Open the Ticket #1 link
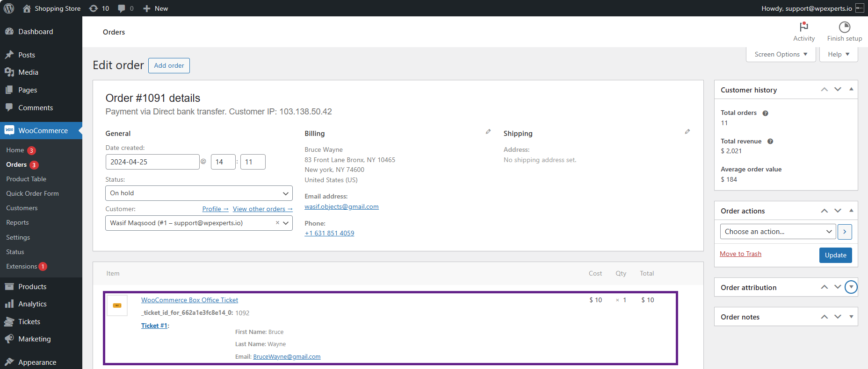This screenshot has width=868, height=369. coord(154,326)
